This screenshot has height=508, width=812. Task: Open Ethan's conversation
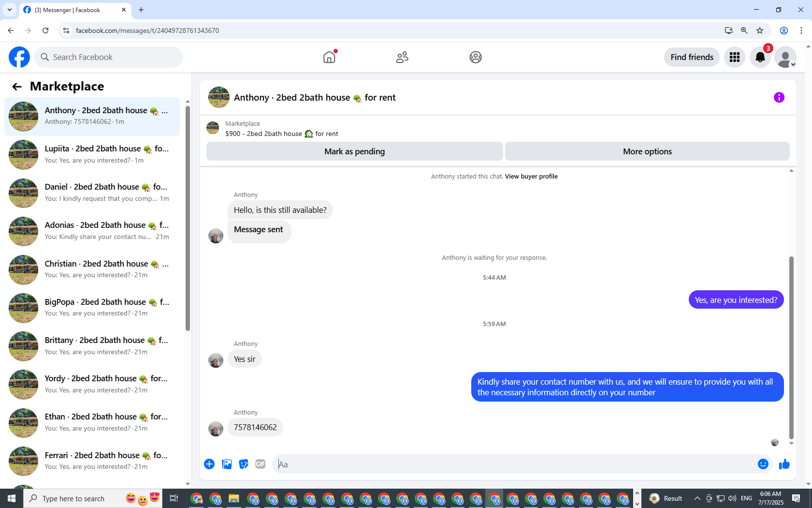[x=92, y=423]
